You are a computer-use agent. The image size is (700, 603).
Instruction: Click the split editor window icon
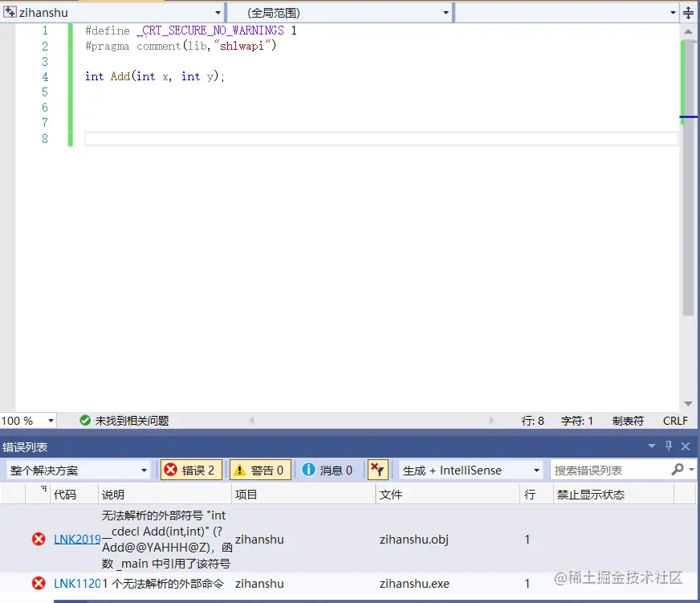pyautogui.click(x=688, y=13)
